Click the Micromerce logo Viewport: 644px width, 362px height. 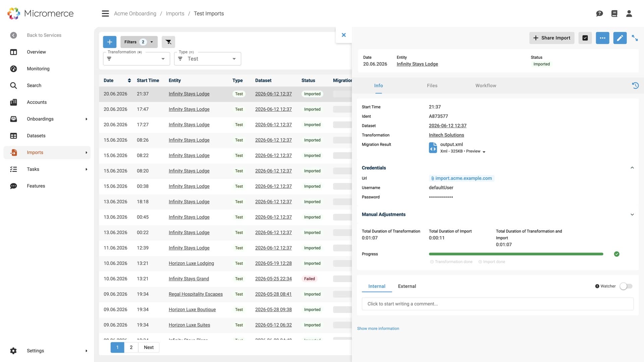pos(40,13)
